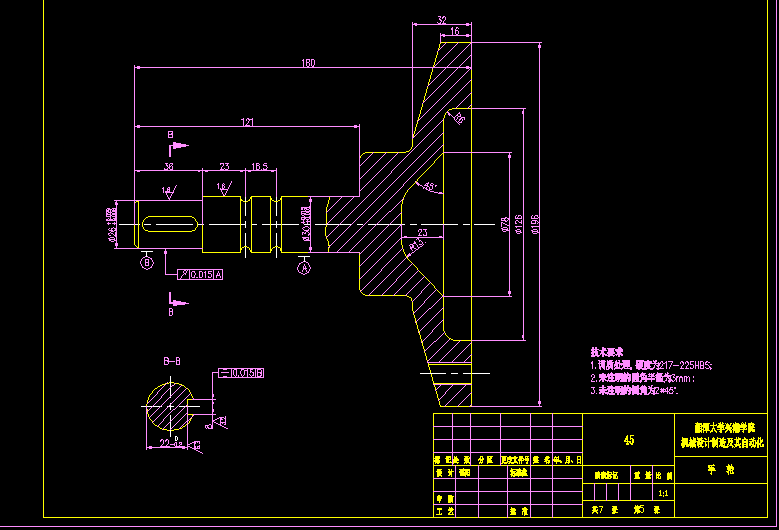Select the "121" shaft length dimension

247,122
